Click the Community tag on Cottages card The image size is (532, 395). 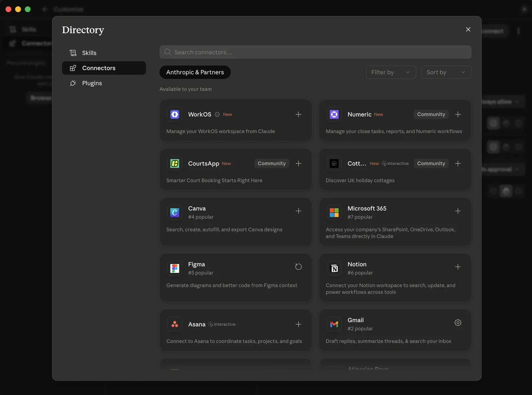(431, 163)
